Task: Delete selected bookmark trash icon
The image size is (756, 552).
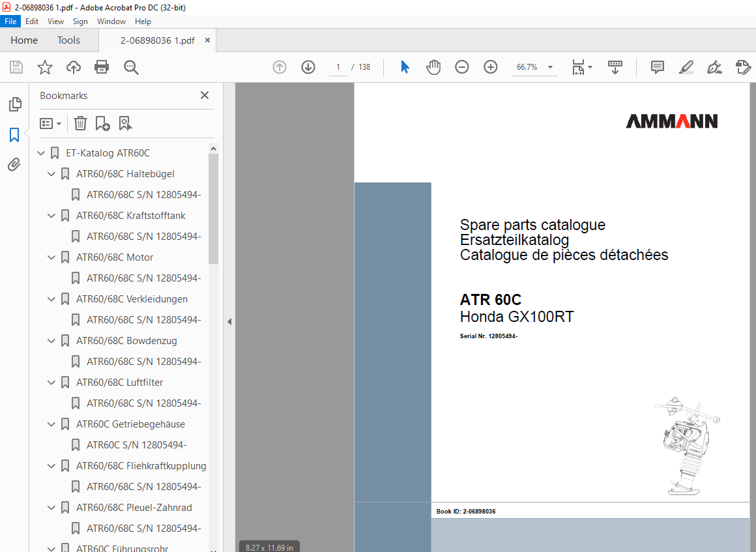Action: click(x=80, y=123)
